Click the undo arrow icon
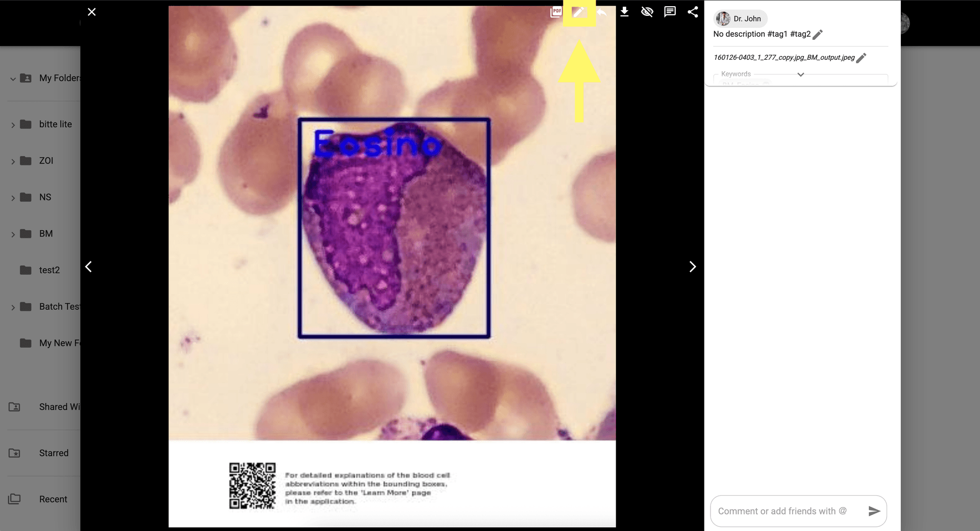Image resolution: width=980 pixels, height=531 pixels. pos(602,12)
